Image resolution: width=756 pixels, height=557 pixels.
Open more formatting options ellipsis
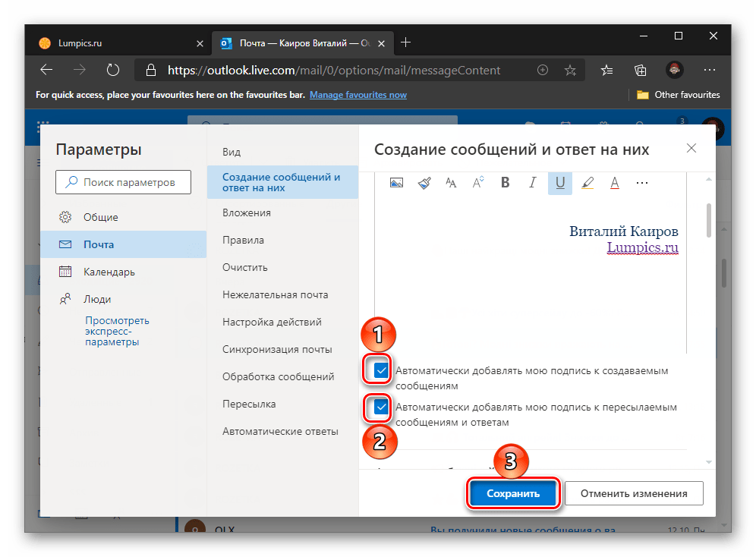(x=642, y=183)
